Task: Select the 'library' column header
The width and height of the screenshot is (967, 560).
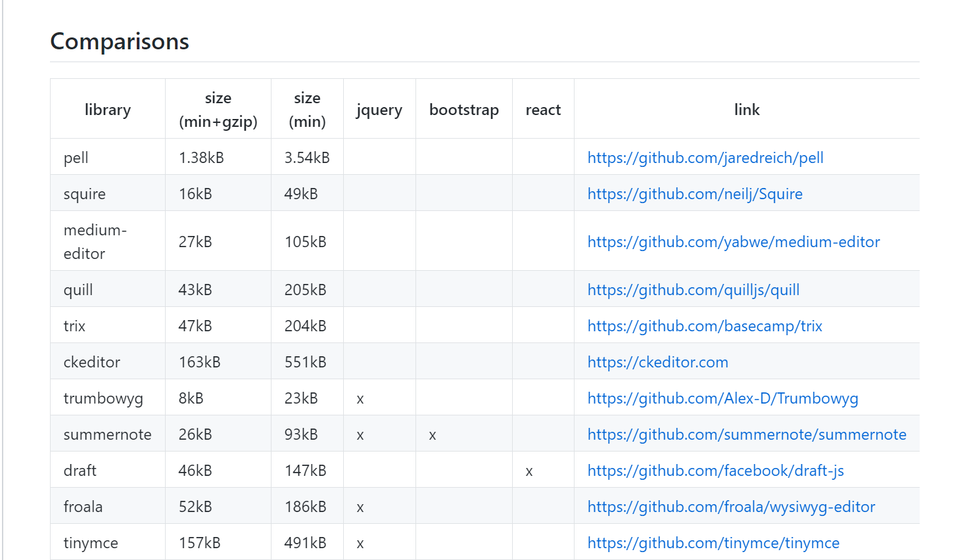Action: point(108,110)
